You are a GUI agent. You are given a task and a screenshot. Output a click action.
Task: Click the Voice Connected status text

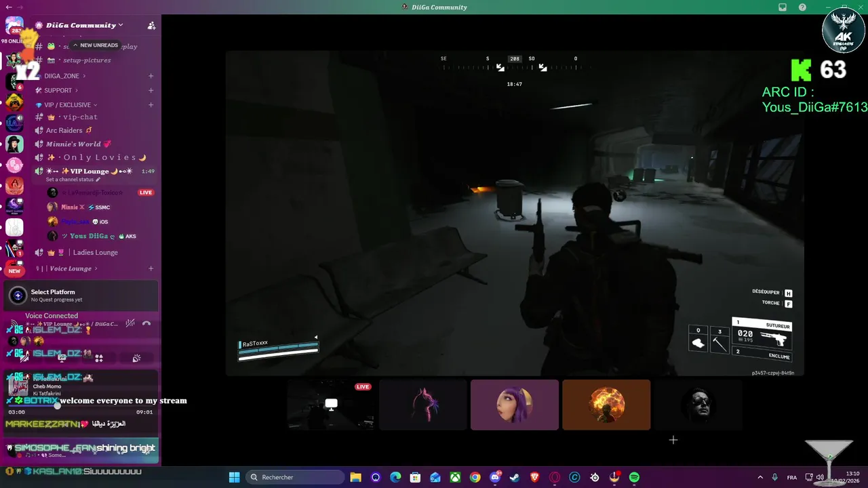pyautogui.click(x=52, y=316)
